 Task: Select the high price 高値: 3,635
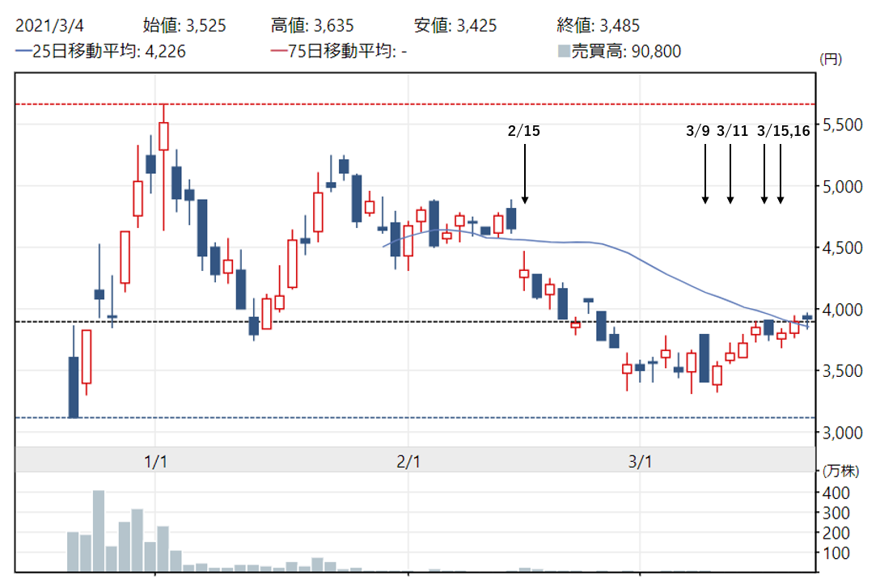[312, 25]
